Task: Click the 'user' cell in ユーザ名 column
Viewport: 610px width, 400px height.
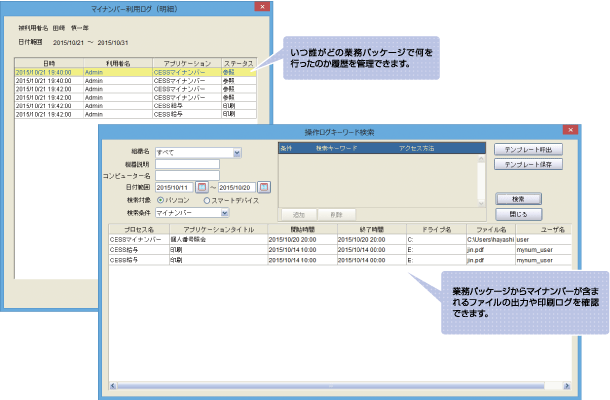Action: pyautogui.click(x=543, y=239)
